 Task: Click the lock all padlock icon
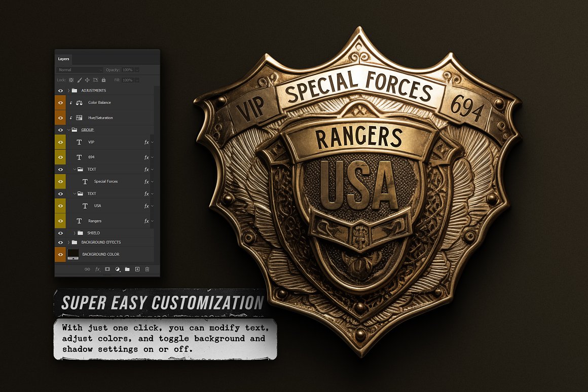(x=103, y=80)
